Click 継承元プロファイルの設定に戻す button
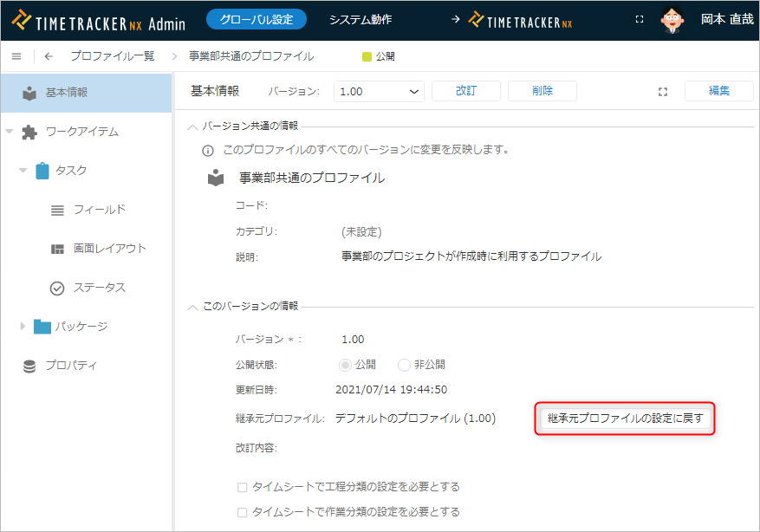The width and height of the screenshot is (760, 532). [625, 418]
